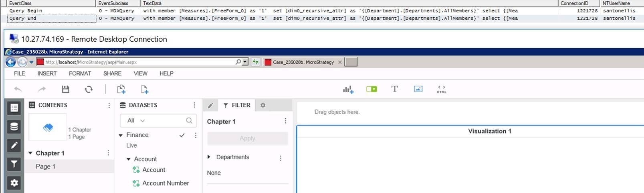Open the filter panel Chapter 1 options menu
Screen dimensions: 644x193
tap(285, 121)
